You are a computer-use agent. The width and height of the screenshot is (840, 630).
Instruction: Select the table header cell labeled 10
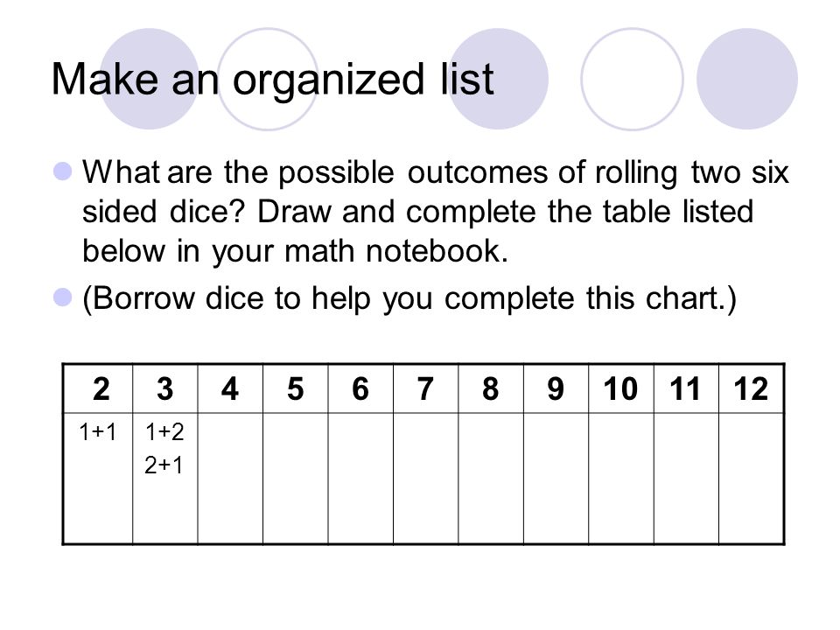click(x=621, y=388)
